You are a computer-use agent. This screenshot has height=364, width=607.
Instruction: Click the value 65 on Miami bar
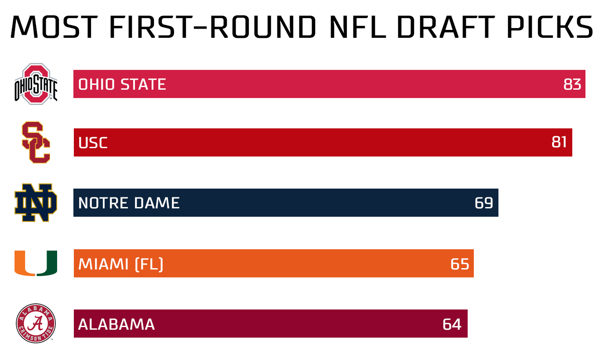coord(460,264)
